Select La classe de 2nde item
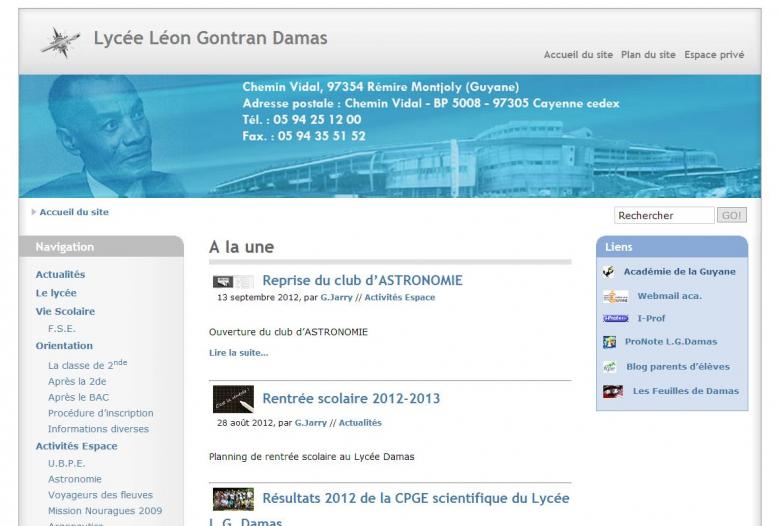This screenshot has width=778, height=526. 87,365
